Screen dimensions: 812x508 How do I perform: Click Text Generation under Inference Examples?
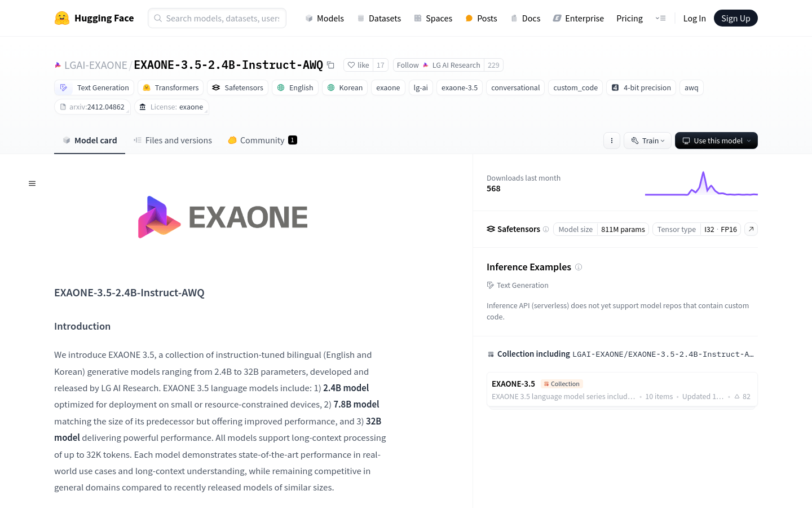pyautogui.click(x=518, y=285)
